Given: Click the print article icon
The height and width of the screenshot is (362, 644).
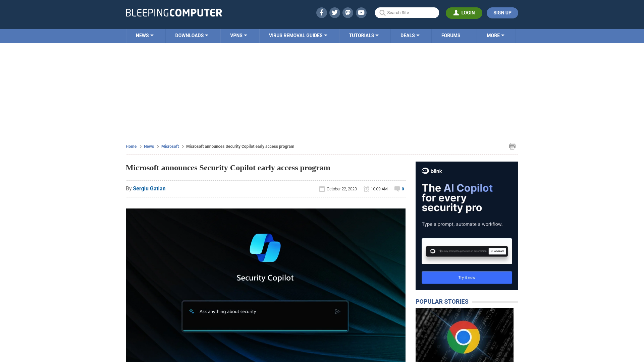Looking at the screenshot, I should (x=512, y=146).
